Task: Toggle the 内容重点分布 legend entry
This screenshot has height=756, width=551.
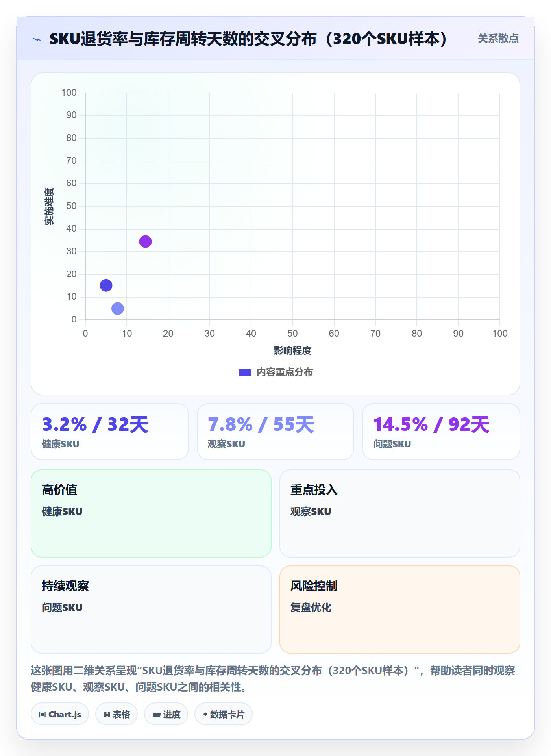Action: click(x=275, y=372)
